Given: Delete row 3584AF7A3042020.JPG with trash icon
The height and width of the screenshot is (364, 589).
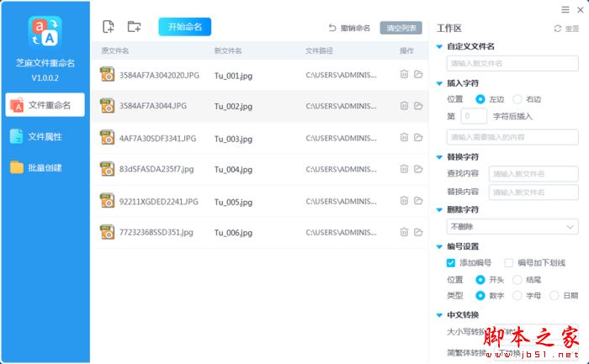Looking at the screenshot, I should [x=404, y=74].
